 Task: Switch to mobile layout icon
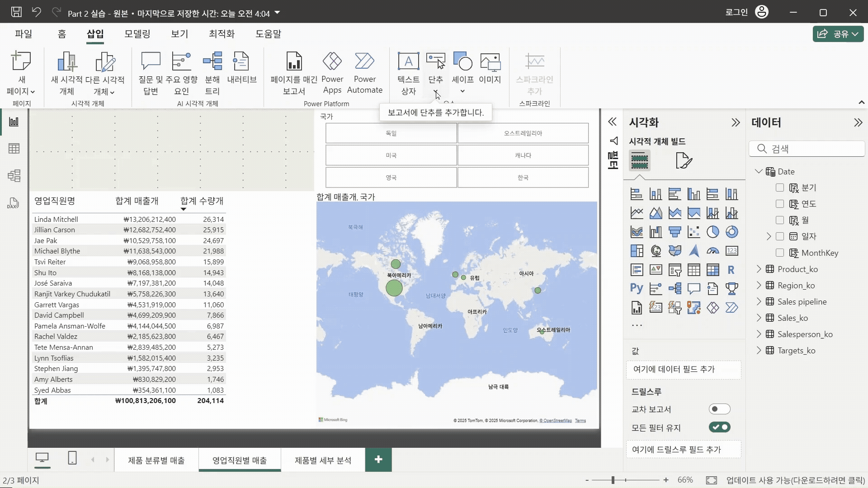pyautogui.click(x=72, y=458)
